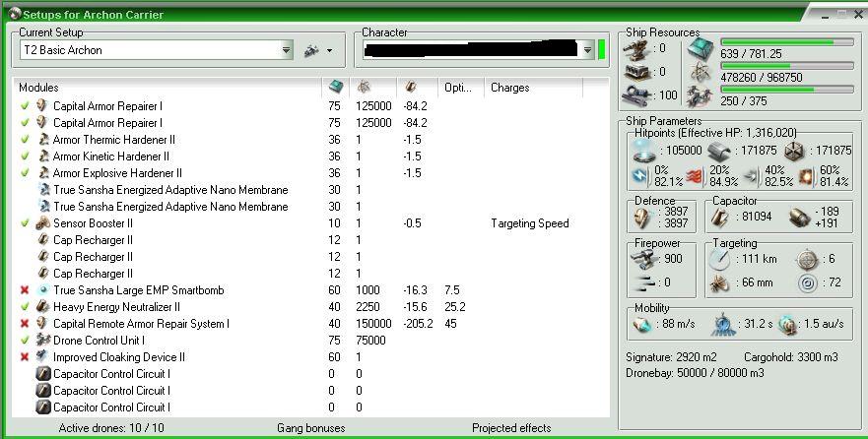868x439 pixels.
Task: Click max speed icon showing 88 m/s
Action: coord(642,325)
